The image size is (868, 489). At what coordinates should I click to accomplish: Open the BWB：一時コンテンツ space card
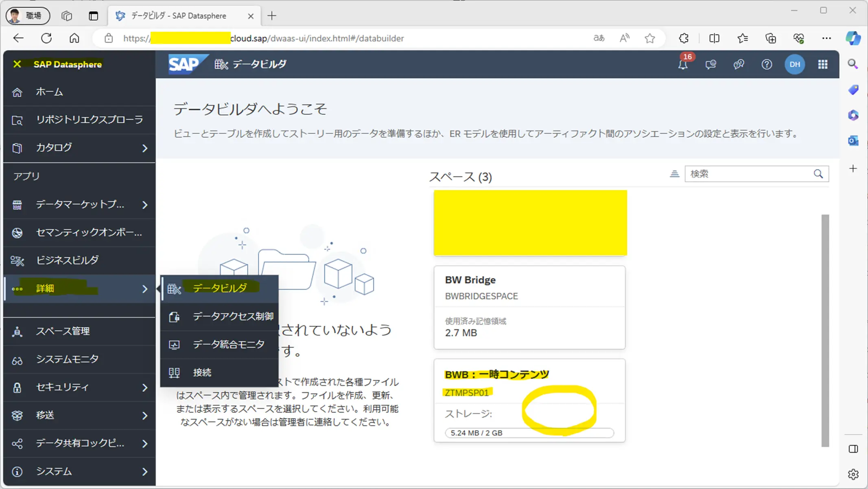pos(529,401)
